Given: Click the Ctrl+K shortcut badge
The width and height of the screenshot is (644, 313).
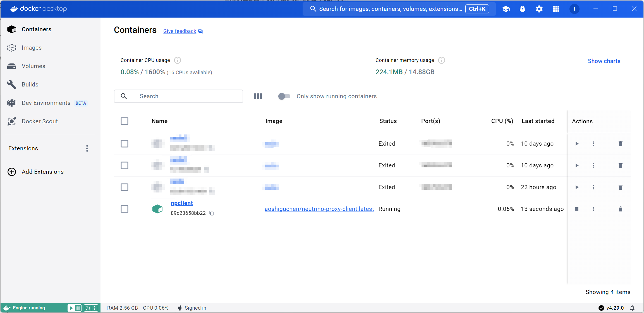Looking at the screenshot, I should pos(477,9).
